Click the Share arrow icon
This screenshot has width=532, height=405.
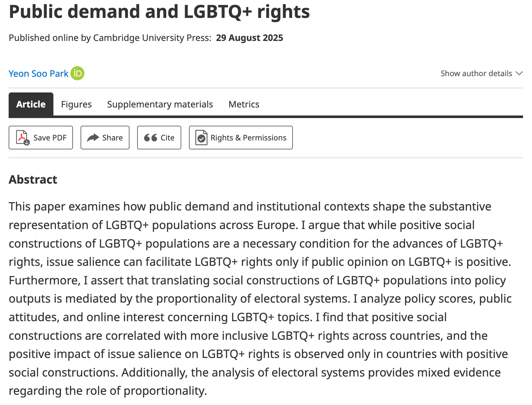93,138
